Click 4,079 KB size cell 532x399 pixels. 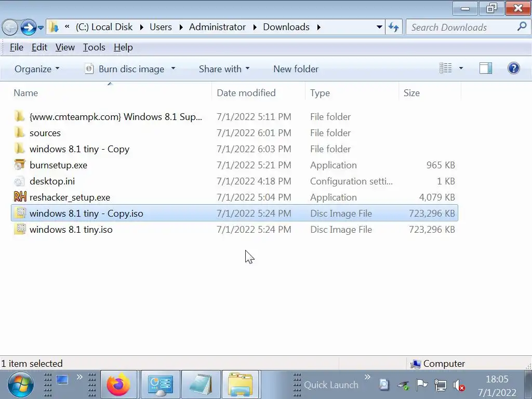[x=436, y=197]
